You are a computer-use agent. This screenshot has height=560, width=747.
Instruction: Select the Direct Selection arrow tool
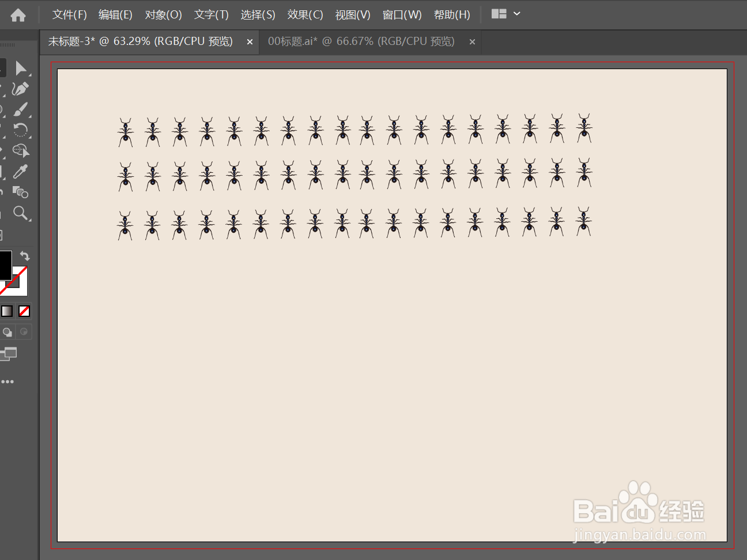tap(21, 68)
